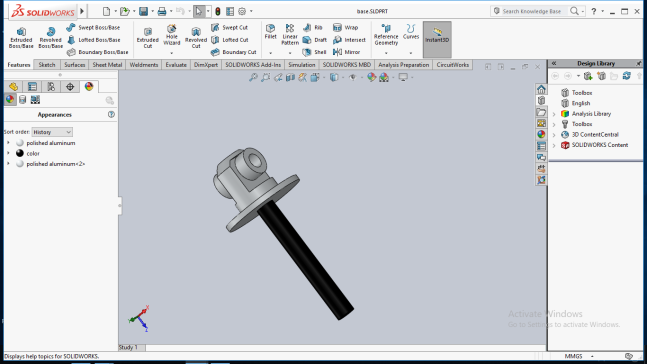
Task: Select the Extruded Cut tool
Action: coord(148,38)
